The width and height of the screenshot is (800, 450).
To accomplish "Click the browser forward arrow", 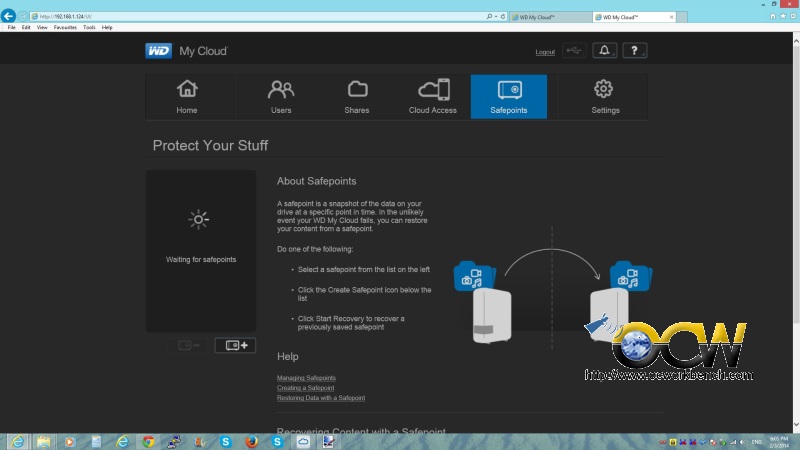I will point(22,16).
